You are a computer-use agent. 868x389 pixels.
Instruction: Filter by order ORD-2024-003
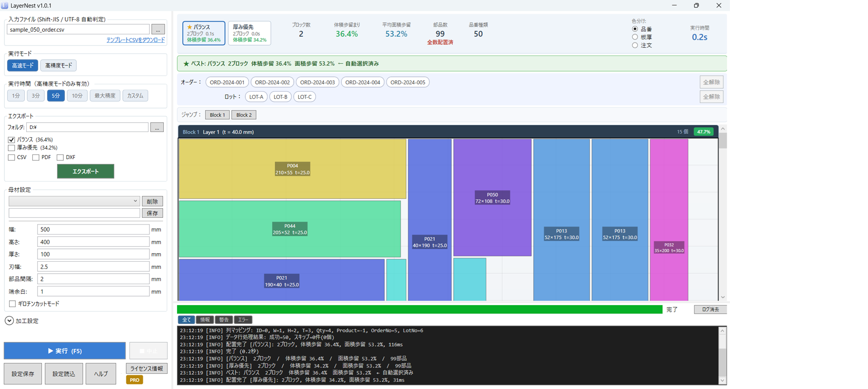pos(318,82)
